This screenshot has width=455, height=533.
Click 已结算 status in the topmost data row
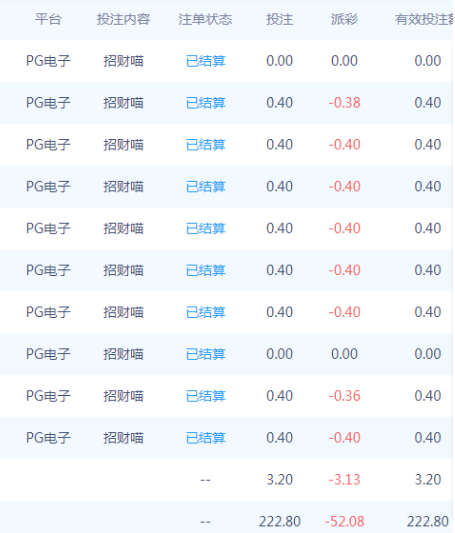(206, 61)
